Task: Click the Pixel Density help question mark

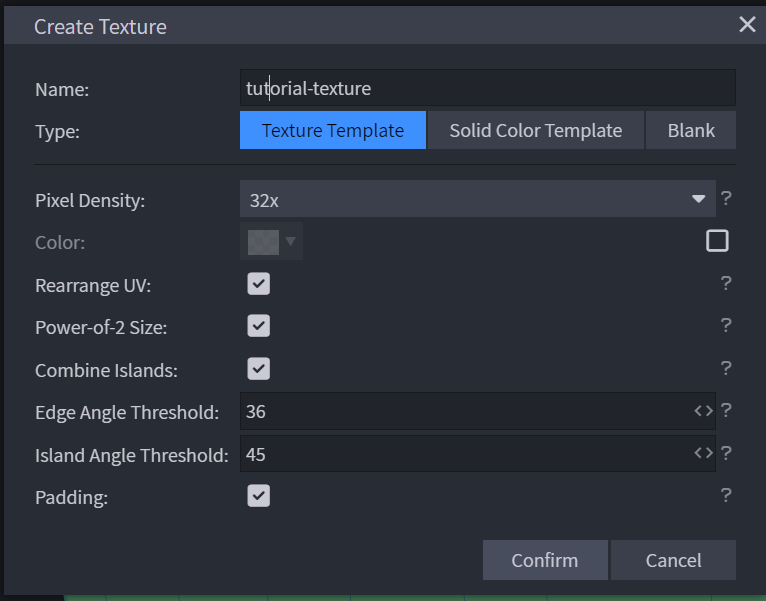Action: (726, 198)
